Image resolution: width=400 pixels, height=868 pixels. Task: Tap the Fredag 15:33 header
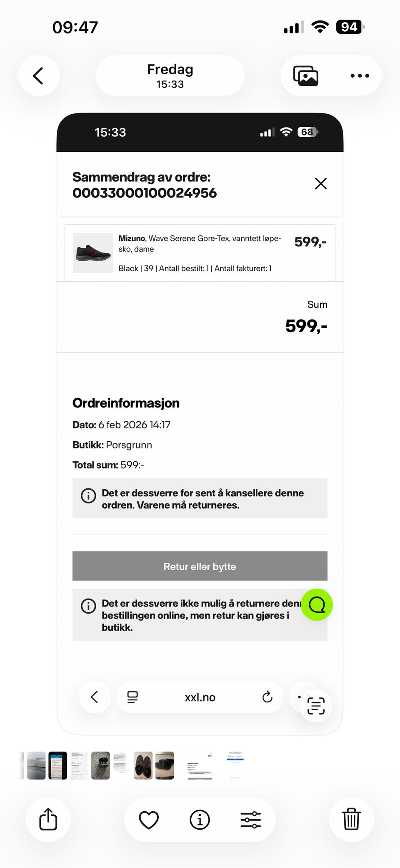pos(170,75)
